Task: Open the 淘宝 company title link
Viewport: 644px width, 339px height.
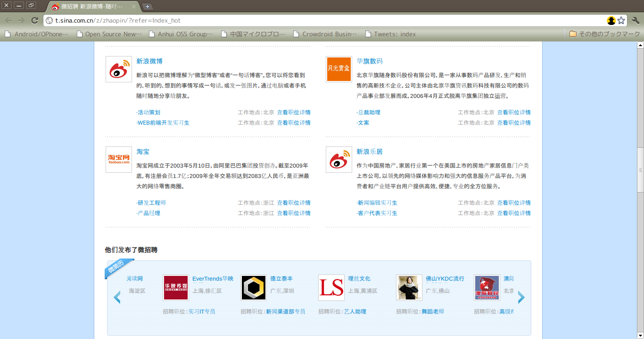Action: coord(143,152)
